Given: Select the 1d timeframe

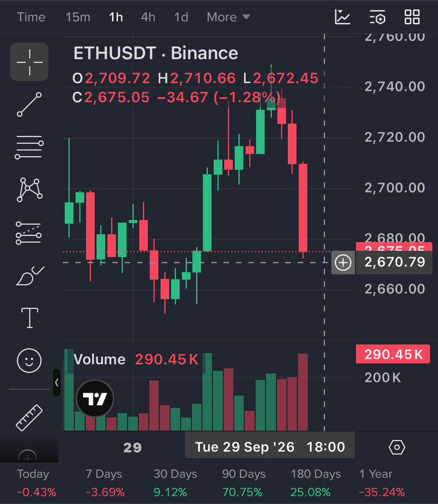Looking at the screenshot, I should 181,17.
